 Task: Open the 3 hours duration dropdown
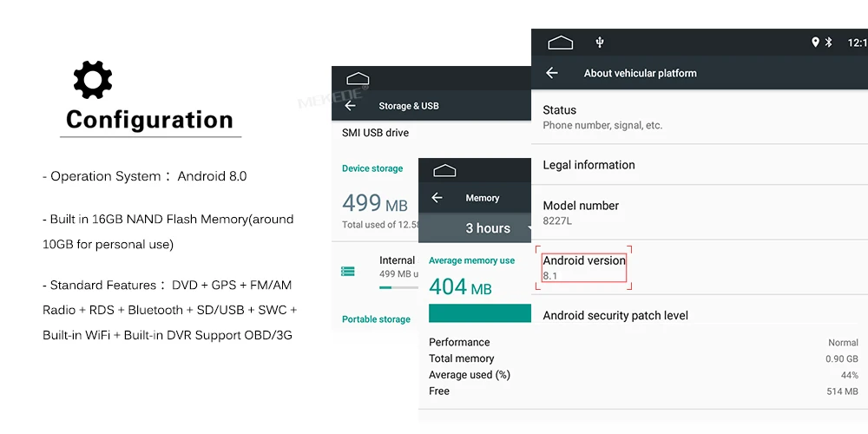(x=488, y=228)
